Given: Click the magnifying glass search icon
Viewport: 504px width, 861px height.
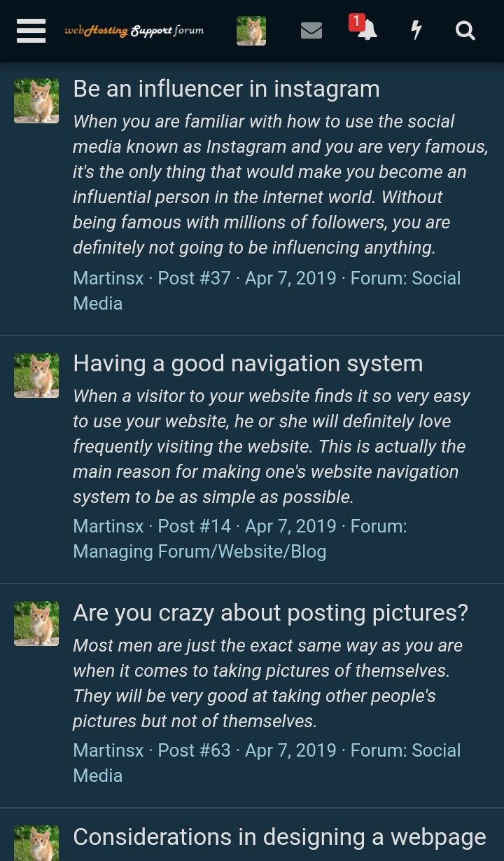Looking at the screenshot, I should 465,31.
